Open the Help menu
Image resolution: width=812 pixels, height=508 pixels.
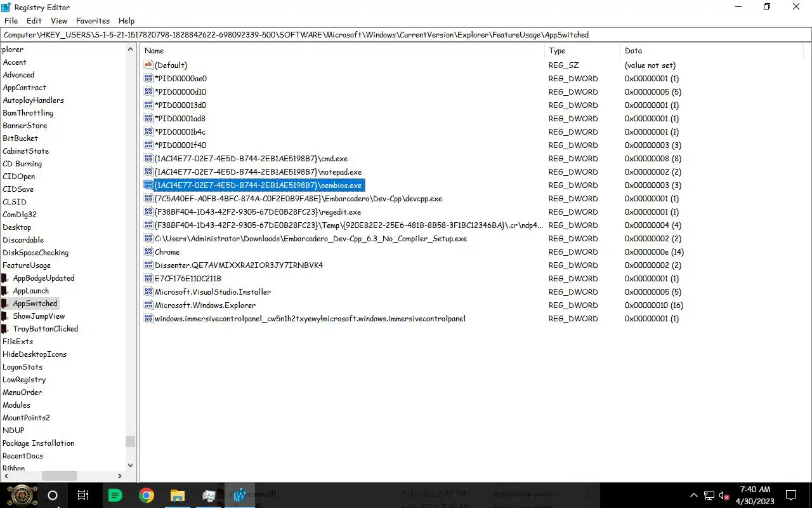[127, 21]
